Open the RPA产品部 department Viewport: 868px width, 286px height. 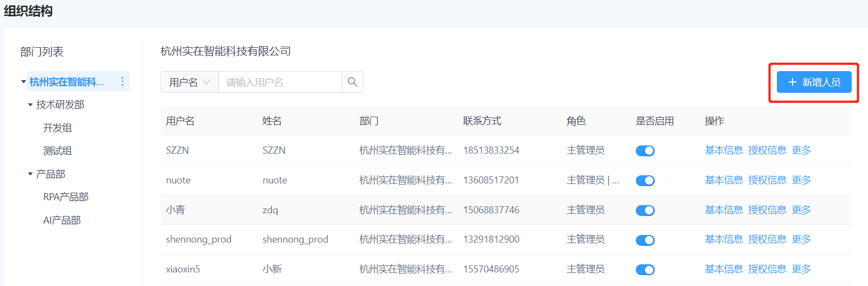coord(66,197)
